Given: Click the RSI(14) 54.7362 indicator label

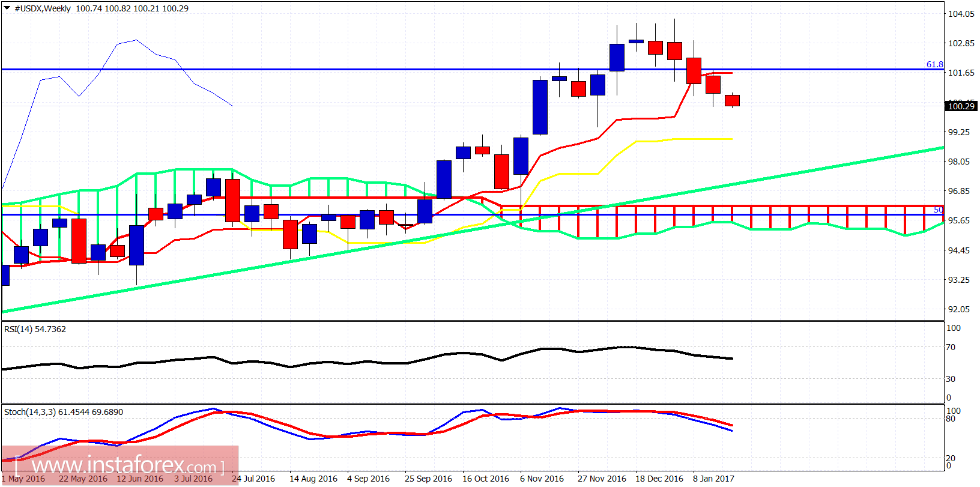Looking at the screenshot, I should click(35, 329).
